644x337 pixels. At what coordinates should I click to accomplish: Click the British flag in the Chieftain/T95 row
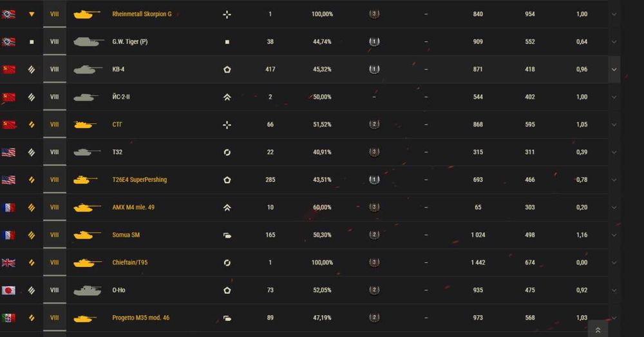(8, 263)
